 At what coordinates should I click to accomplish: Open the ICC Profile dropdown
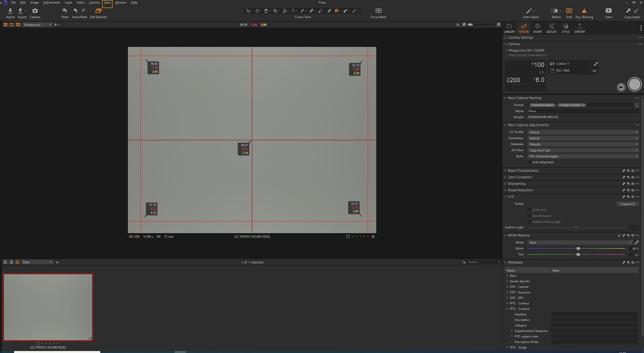(x=583, y=132)
